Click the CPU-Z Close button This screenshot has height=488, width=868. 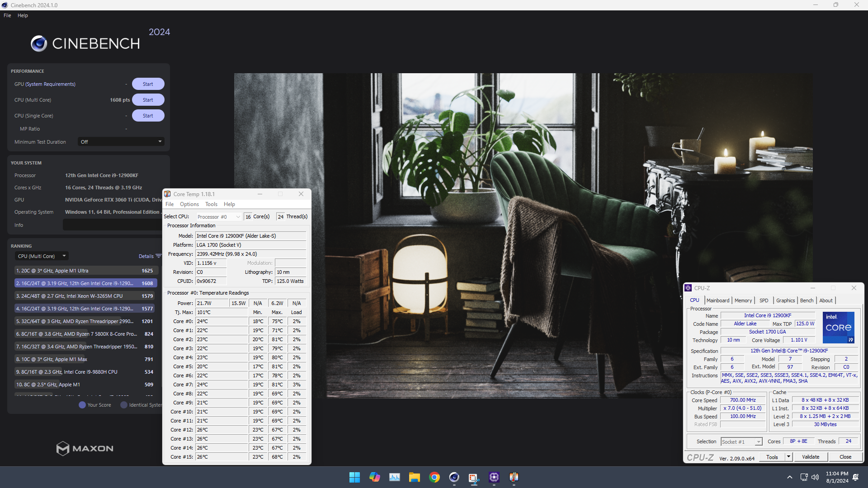click(845, 457)
